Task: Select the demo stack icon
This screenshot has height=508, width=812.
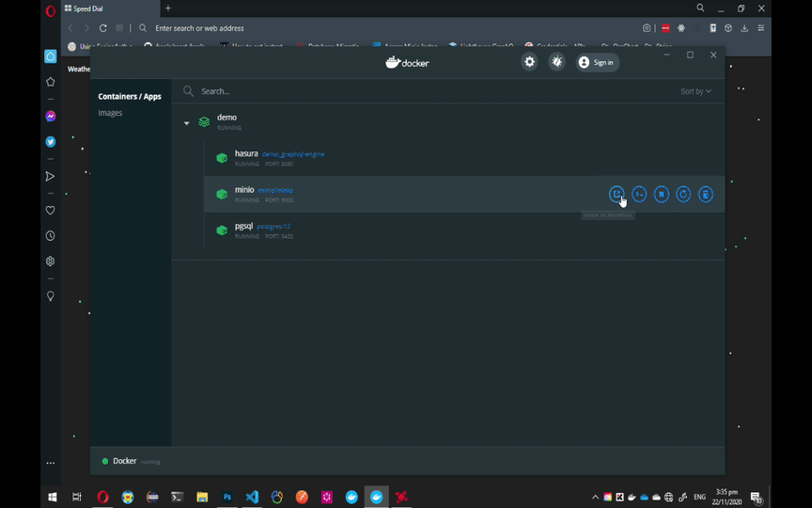Action: coord(204,121)
